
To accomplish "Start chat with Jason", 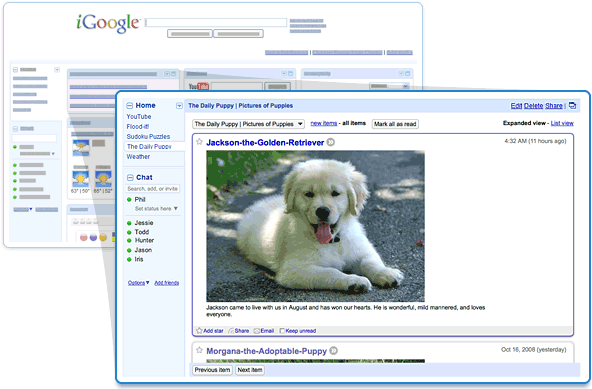I will coord(143,250).
